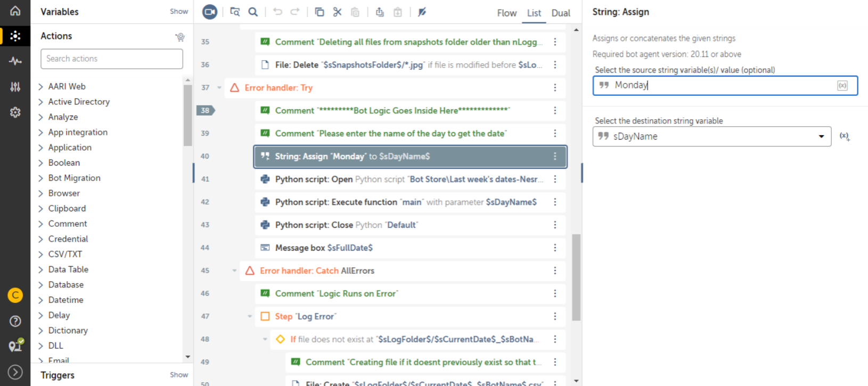Open the three-dot menu for Message box line

pos(555,248)
